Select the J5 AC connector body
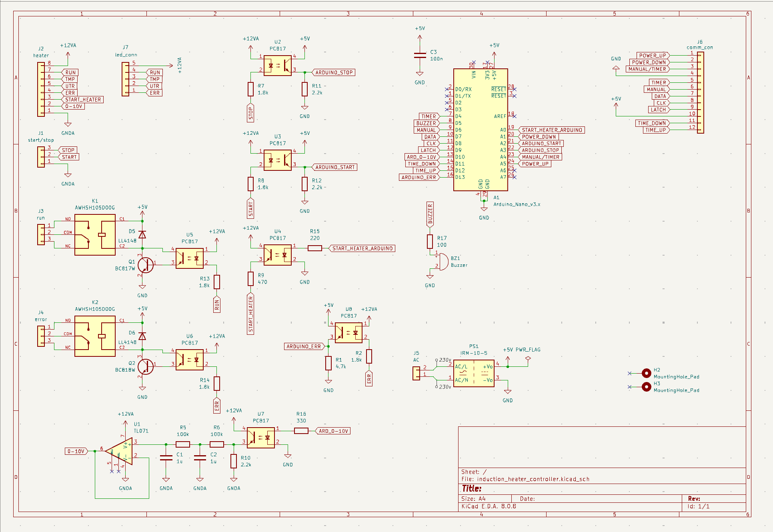773x532 pixels. pyautogui.click(x=417, y=373)
